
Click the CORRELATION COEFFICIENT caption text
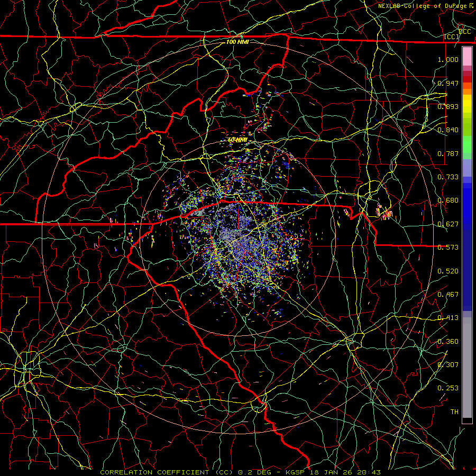pos(154,472)
